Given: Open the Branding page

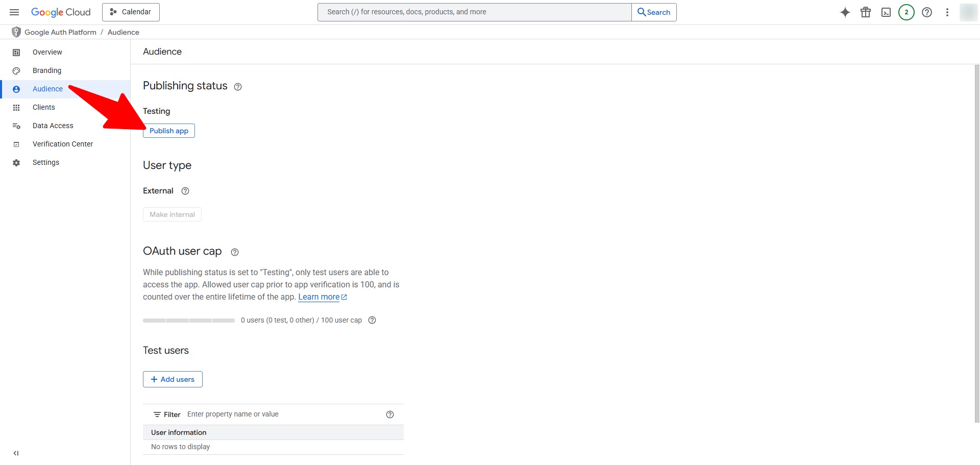Looking at the screenshot, I should [47, 70].
